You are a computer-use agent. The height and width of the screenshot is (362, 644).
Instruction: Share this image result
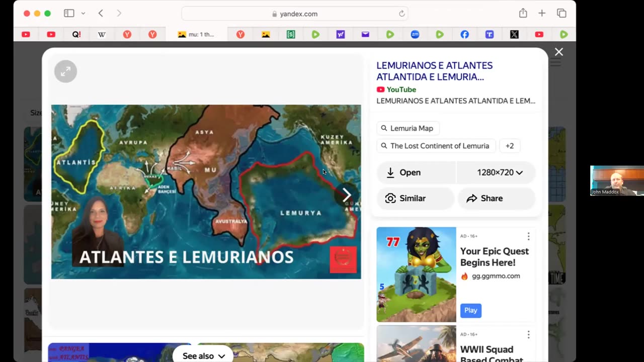497,198
